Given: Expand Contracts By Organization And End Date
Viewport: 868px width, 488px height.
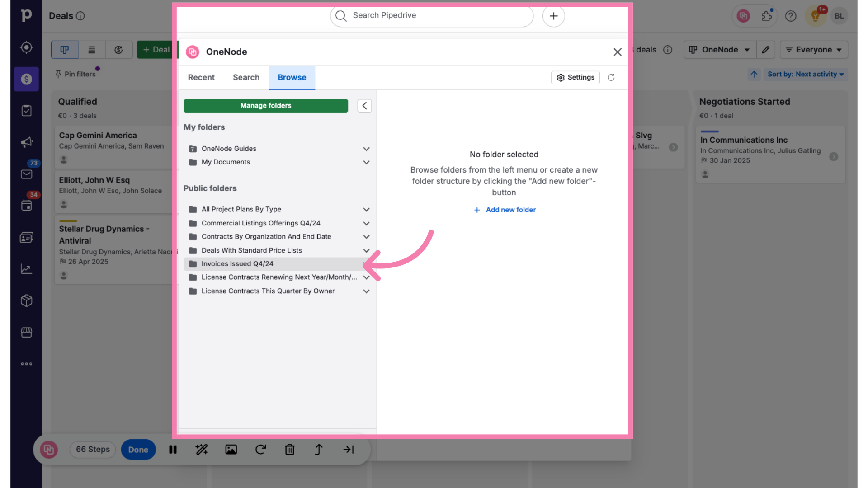Looking at the screenshot, I should click(366, 237).
